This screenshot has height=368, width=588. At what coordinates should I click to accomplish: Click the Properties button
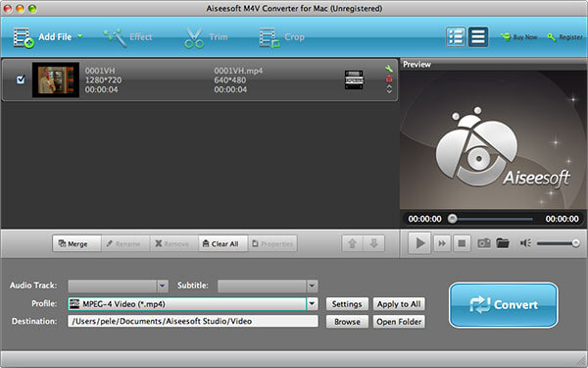(x=272, y=243)
